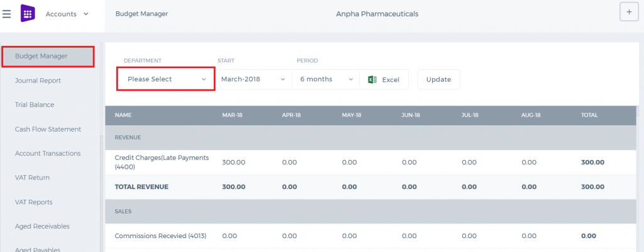The image size is (644, 252).
Task: Click the MAR-18 column header
Action: pos(232,115)
